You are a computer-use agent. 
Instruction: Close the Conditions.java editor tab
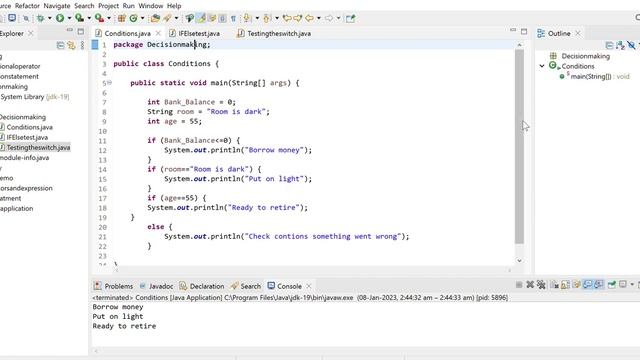[x=158, y=33]
